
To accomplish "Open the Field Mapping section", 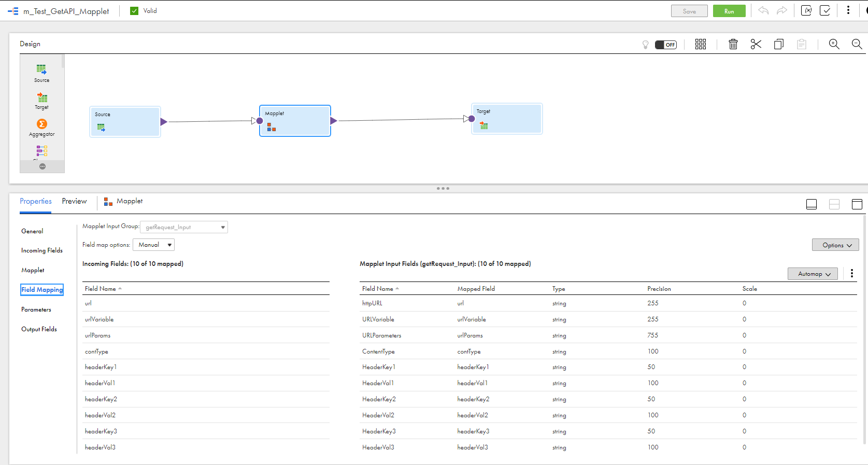I will coord(42,290).
